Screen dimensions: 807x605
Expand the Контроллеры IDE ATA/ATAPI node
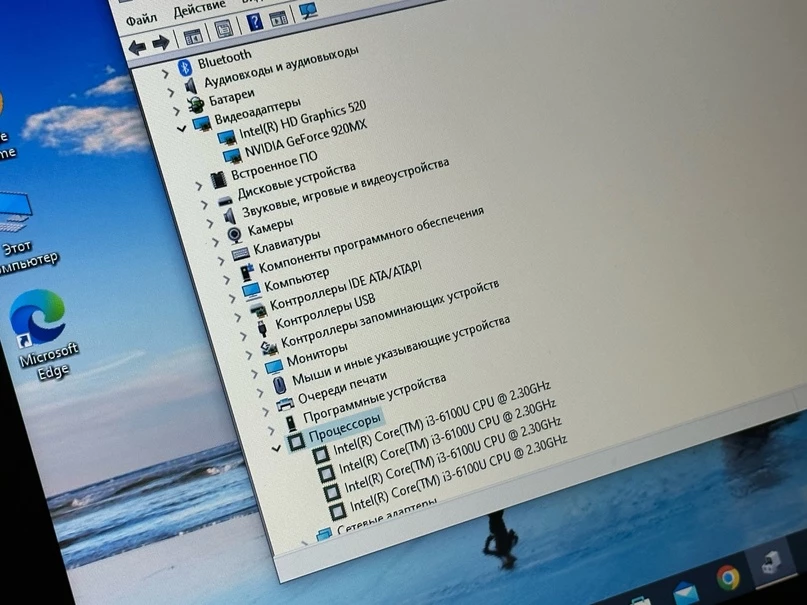[238, 317]
